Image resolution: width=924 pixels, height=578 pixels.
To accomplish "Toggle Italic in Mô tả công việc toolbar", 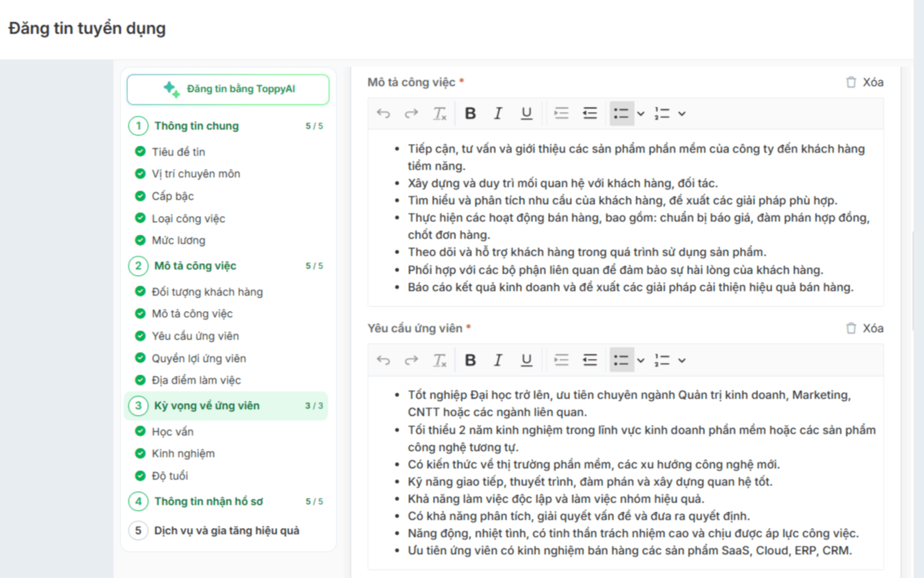I will coord(498,114).
